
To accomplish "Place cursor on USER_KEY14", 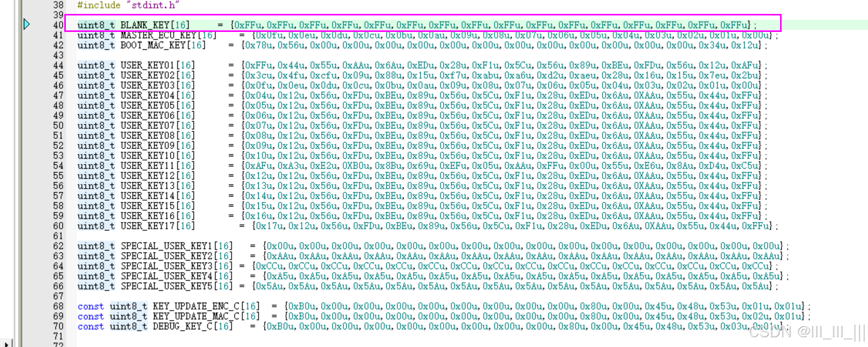I will click(x=148, y=196).
